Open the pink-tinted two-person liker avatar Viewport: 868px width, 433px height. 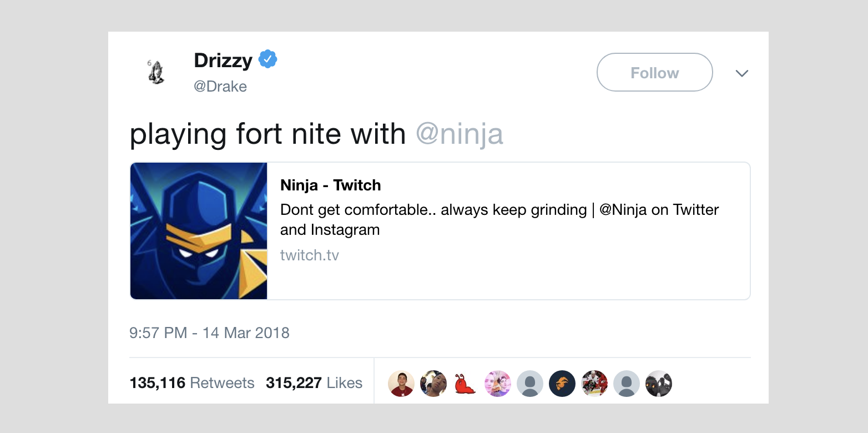(497, 383)
